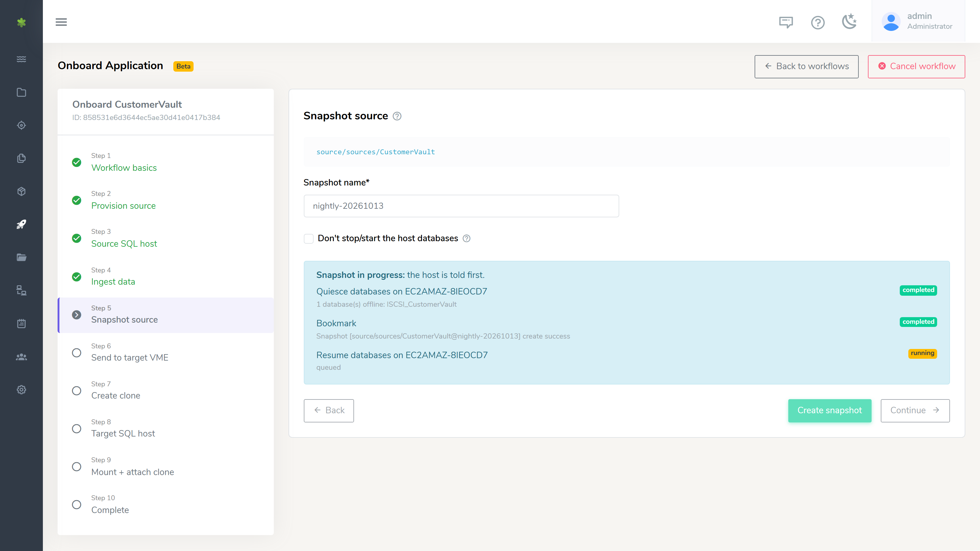980x551 pixels.
Task: Open Step 8 Target SQL host
Action: coord(165,429)
